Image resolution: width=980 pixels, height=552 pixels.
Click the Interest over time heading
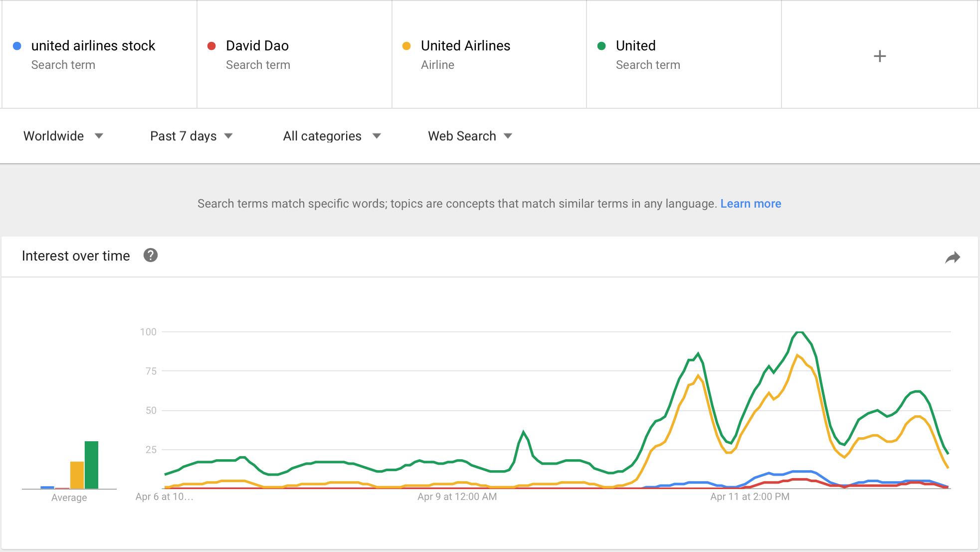76,256
